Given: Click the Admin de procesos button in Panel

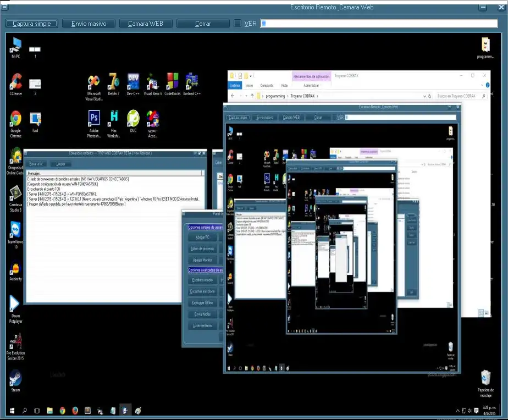Looking at the screenshot, I should pos(202,248).
